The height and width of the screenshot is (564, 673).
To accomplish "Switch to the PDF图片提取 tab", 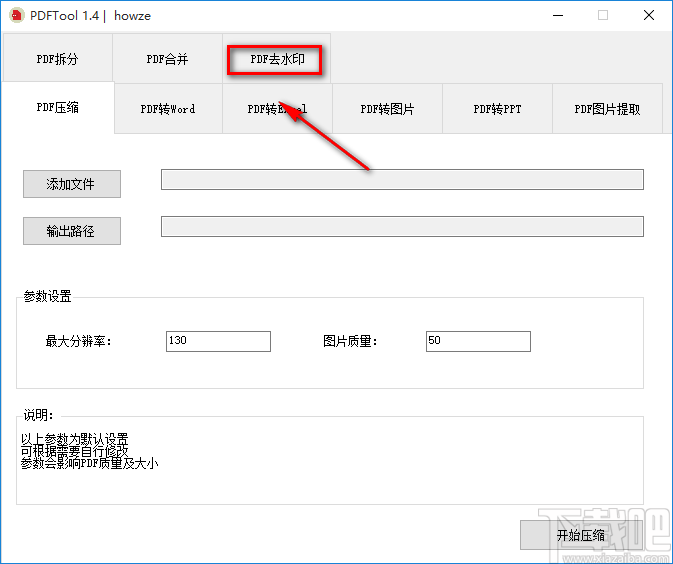I will (x=607, y=109).
